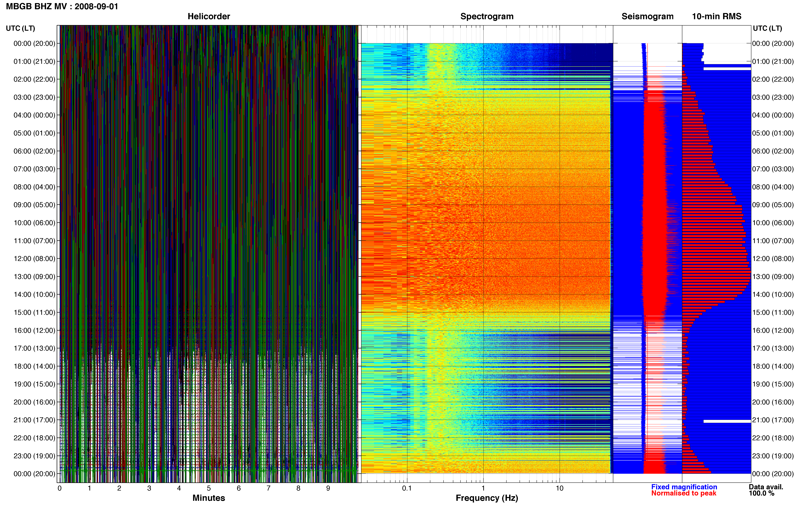Click the 'Normalised to peak' legend text

click(684, 493)
